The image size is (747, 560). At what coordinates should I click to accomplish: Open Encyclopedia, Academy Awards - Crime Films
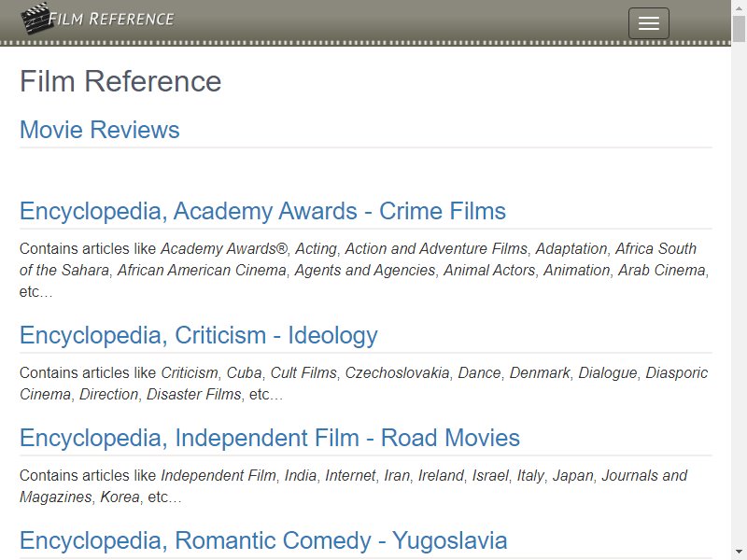[262, 211]
